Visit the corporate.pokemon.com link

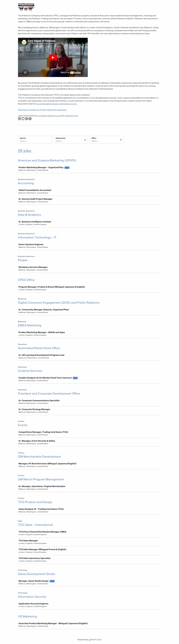[49, 116]
